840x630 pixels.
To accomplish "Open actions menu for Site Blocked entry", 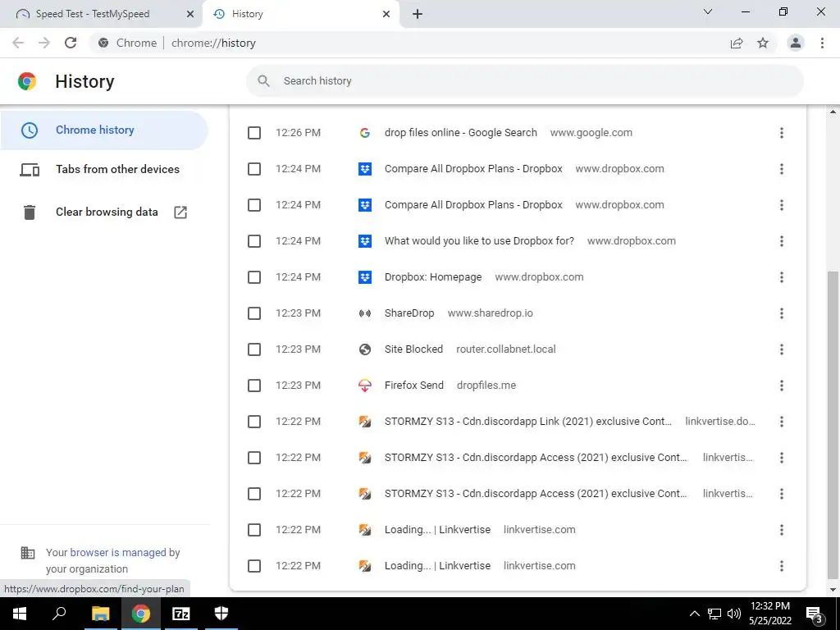I will tap(782, 349).
